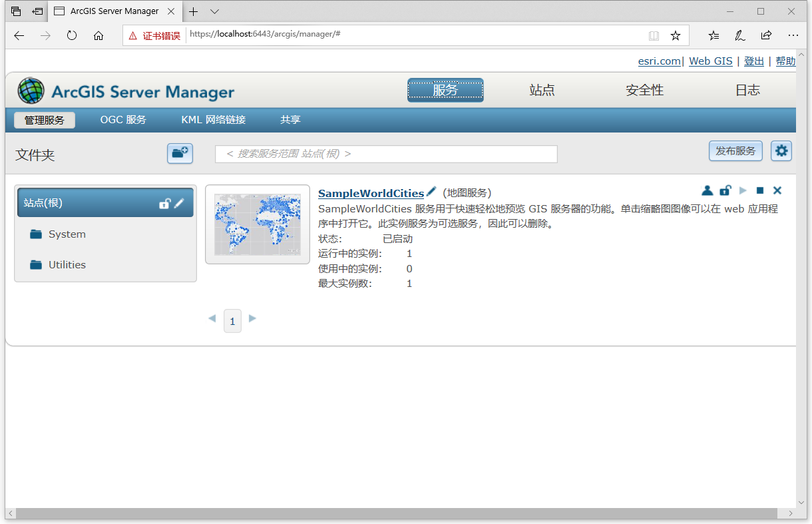Screen dimensions: 812x524
Task: Go to the next page arrow
Action: pos(252,319)
